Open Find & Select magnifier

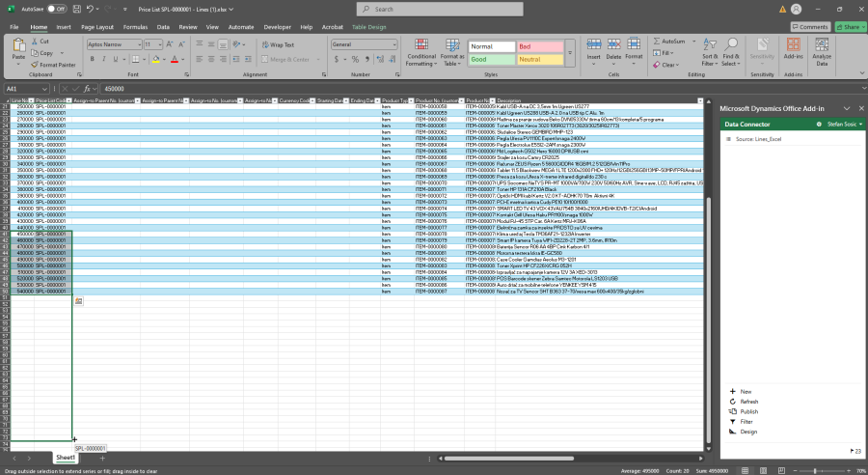731,53
